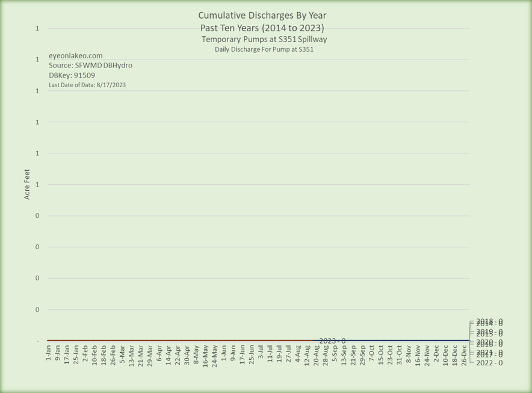Select the '6-Apr' x-axis date label
This screenshot has width=532, height=393.
click(x=159, y=352)
